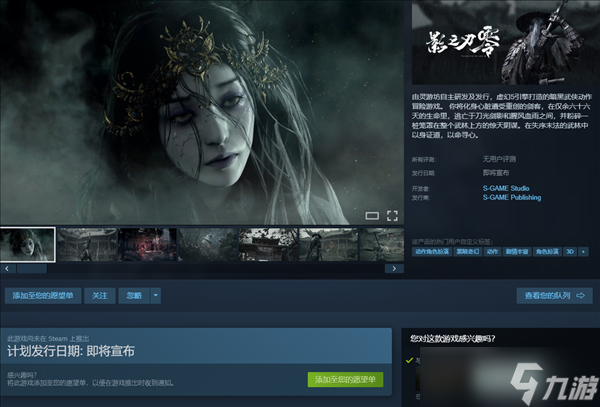
Task: Click the 影之刃零 game header image
Action: (506, 42)
